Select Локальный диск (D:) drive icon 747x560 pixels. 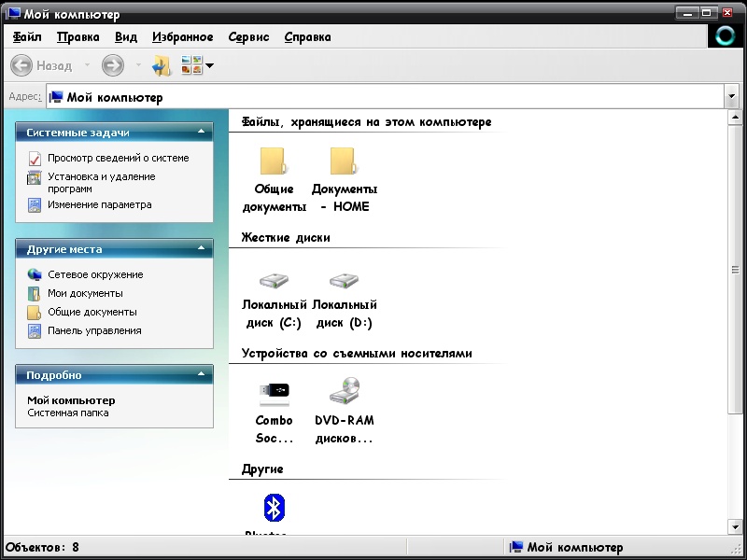click(344, 280)
